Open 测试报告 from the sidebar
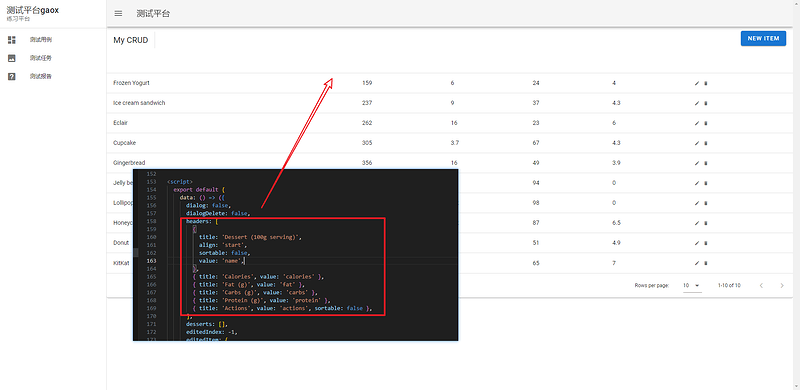The height and width of the screenshot is (390, 800). 53,77
